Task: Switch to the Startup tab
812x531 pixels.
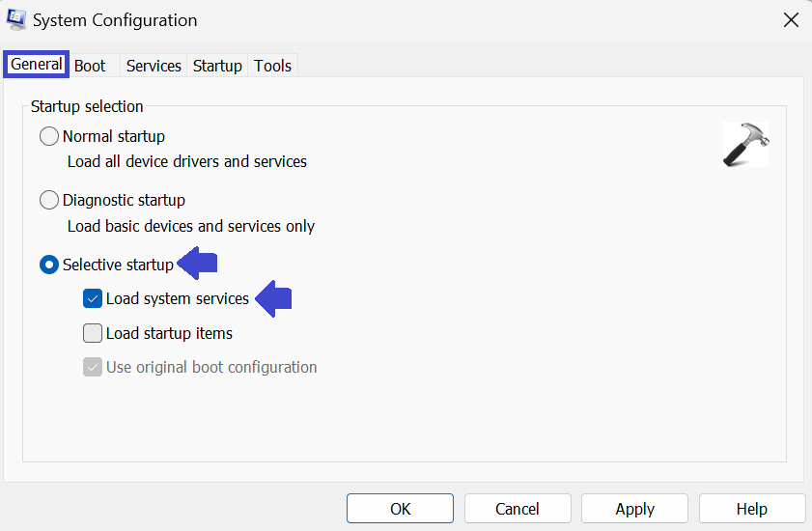Action: pos(217,66)
